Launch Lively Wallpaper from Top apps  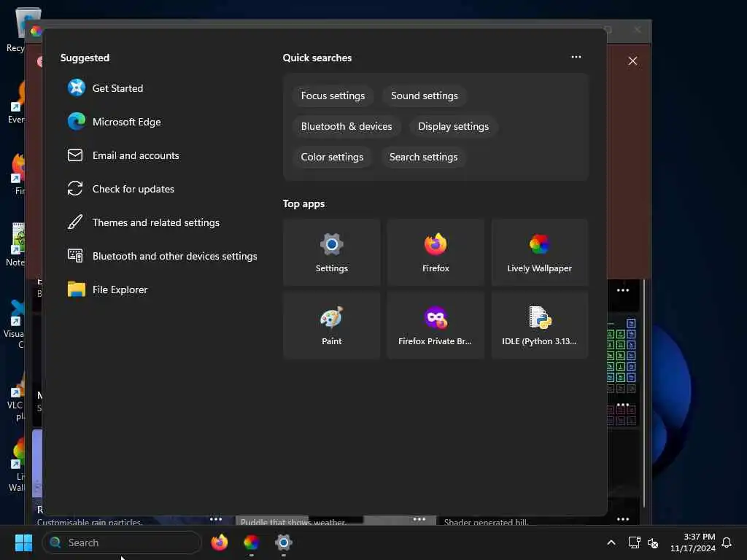(539, 252)
